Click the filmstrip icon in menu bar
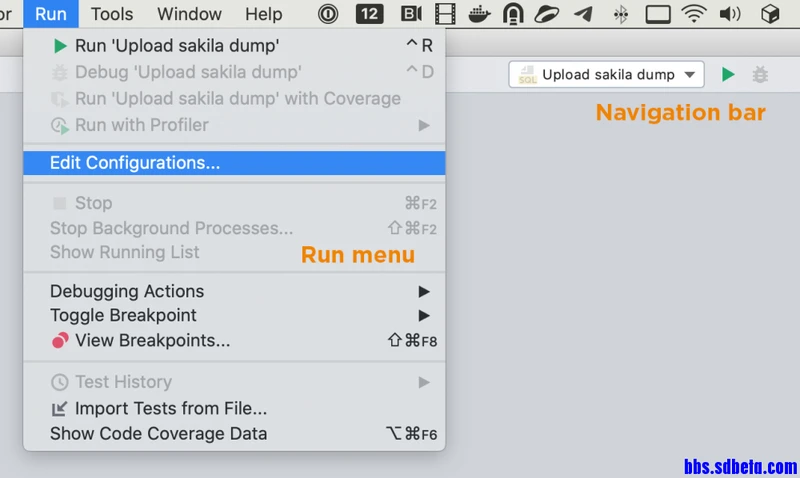The width and height of the screenshot is (800, 478). [445, 14]
